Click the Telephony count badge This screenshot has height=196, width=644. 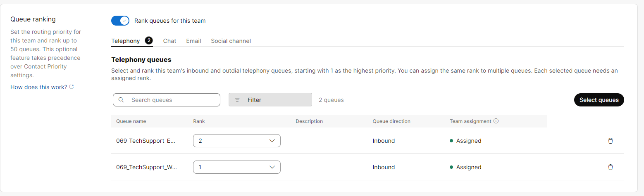pos(149,41)
